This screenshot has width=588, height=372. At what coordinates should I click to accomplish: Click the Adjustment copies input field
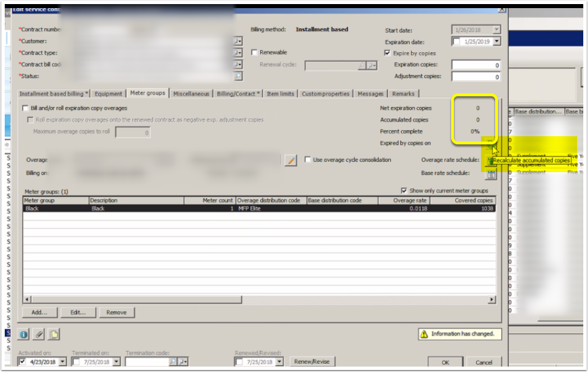tap(476, 77)
